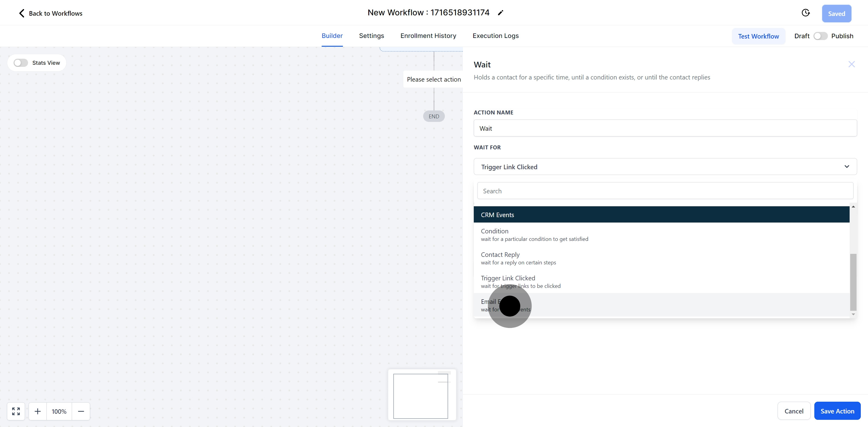Switch to the Settings tab
Viewport: 868px width, 427px height.
pos(371,36)
